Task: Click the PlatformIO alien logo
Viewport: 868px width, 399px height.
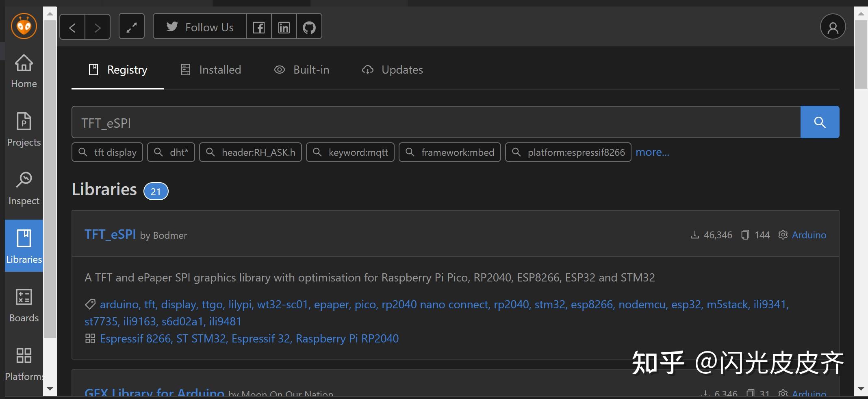Action: click(x=24, y=26)
